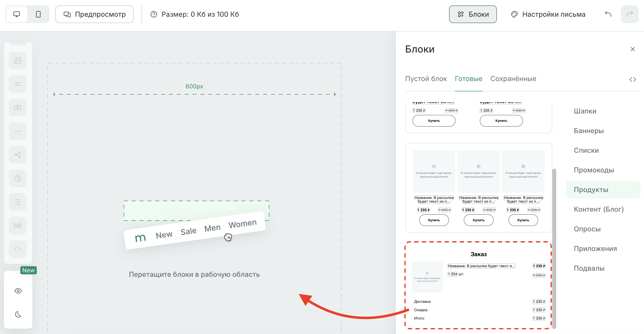Click the Размер: 0 Кб из 100 Кб text

click(x=200, y=14)
